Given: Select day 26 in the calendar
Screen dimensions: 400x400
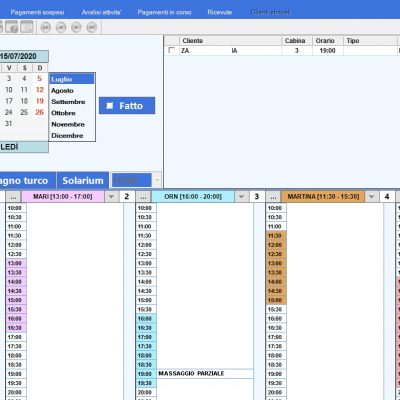Looking at the screenshot, I should tap(40, 112).
